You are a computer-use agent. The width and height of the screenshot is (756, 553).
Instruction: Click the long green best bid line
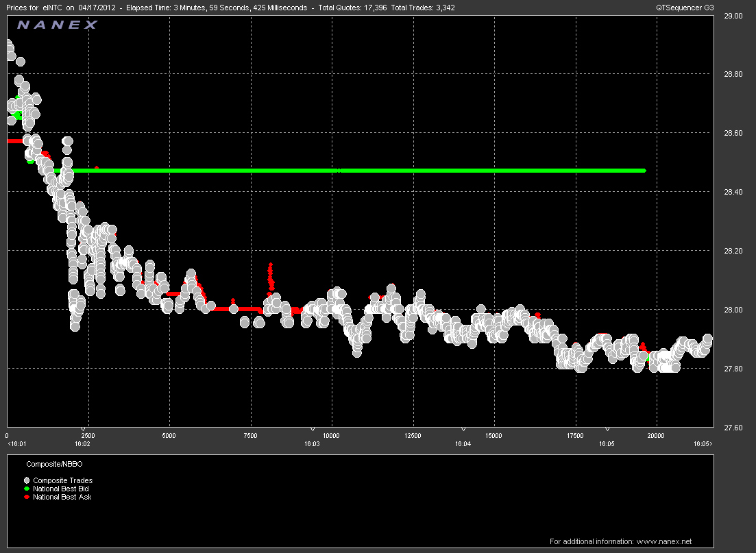(350, 171)
